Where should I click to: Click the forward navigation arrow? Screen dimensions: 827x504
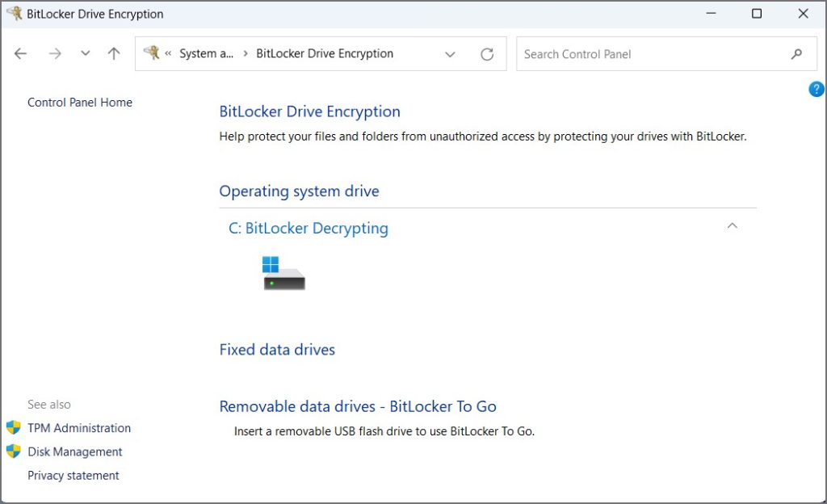coord(55,53)
